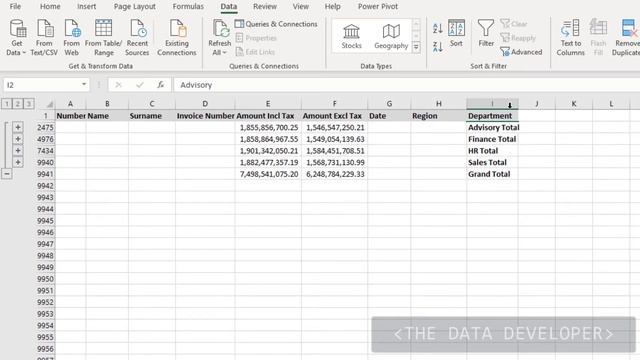Collapse the Grand Total outline group
The height and width of the screenshot is (360, 640).
(x=7, y=174)
